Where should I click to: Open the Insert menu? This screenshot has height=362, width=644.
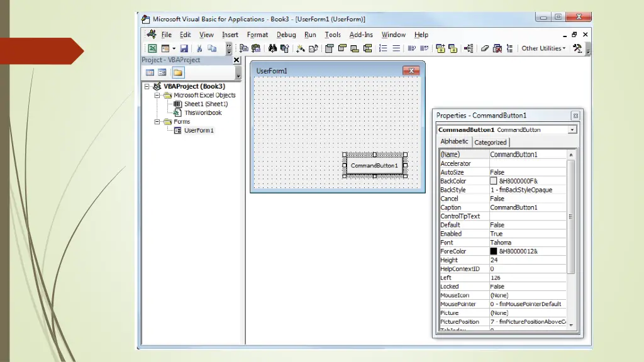pyautogui.click(x=230, y=35)
